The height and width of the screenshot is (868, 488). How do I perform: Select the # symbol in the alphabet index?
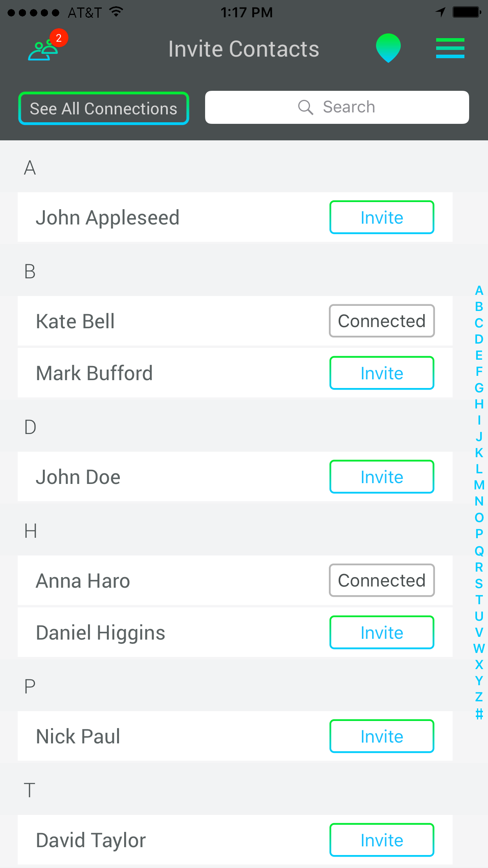tap(479, 714)
